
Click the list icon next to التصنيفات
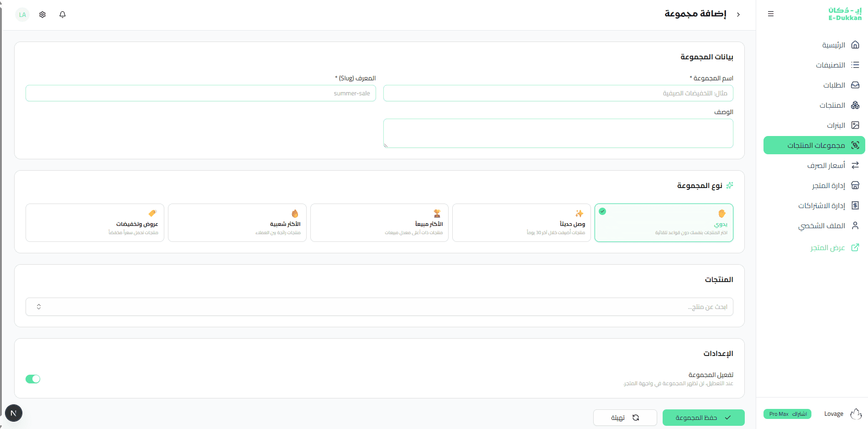tap(855, 65)
